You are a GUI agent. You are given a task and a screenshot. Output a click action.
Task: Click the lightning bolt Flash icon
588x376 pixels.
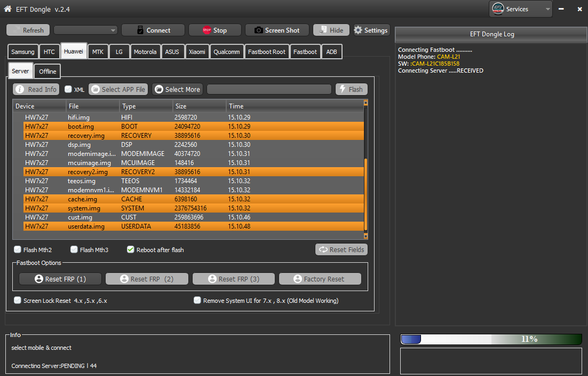pos(343,89)
